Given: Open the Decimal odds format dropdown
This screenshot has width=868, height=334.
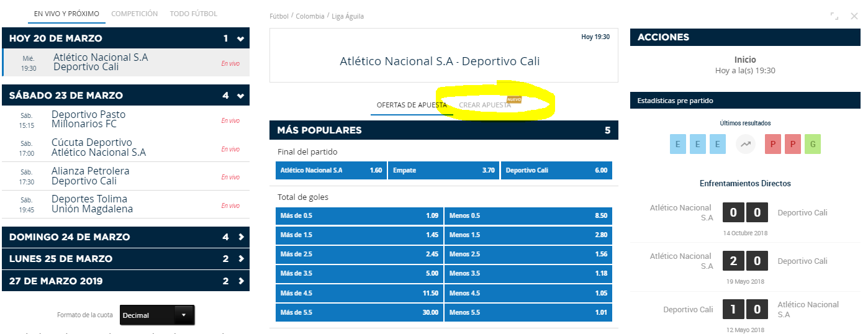Looking at the screenshot, I should [157, 315].
